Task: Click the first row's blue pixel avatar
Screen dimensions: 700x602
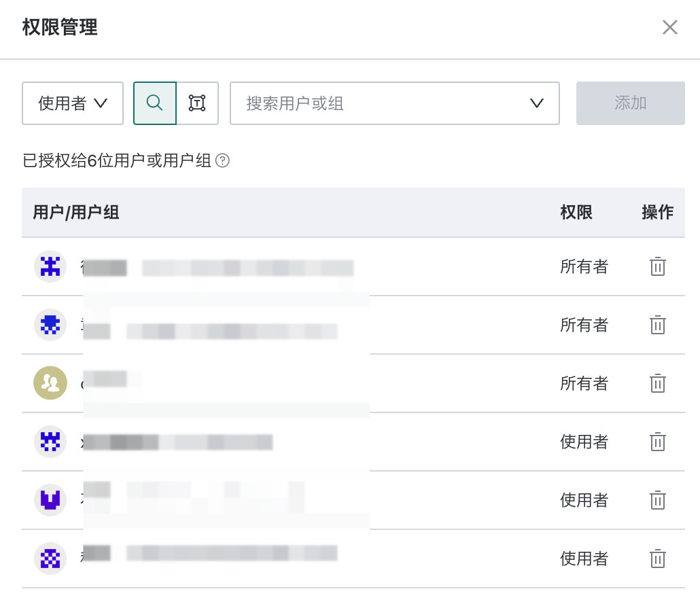Action: (50, 266)
